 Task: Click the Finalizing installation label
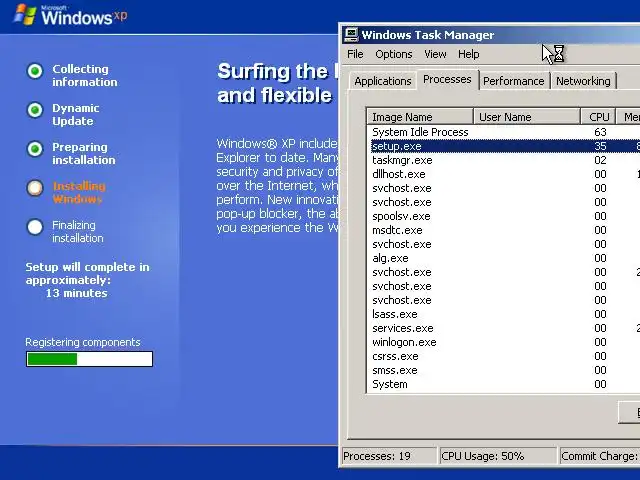[78, 231]
